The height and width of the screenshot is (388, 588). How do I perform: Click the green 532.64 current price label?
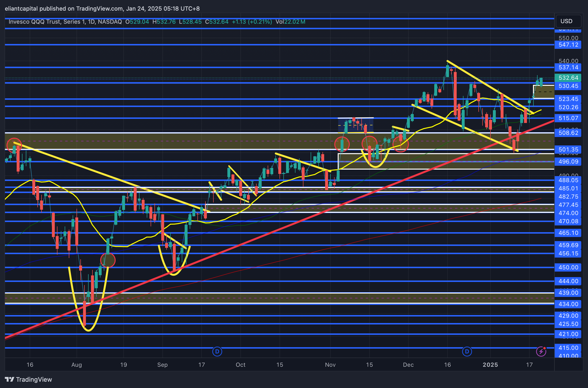pos(568,78)
